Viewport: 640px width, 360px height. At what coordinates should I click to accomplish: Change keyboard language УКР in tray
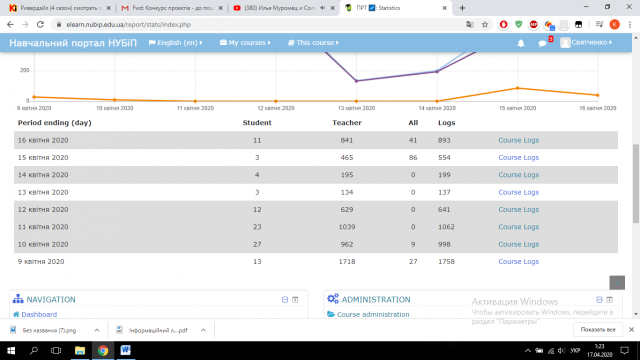point(575,351)
